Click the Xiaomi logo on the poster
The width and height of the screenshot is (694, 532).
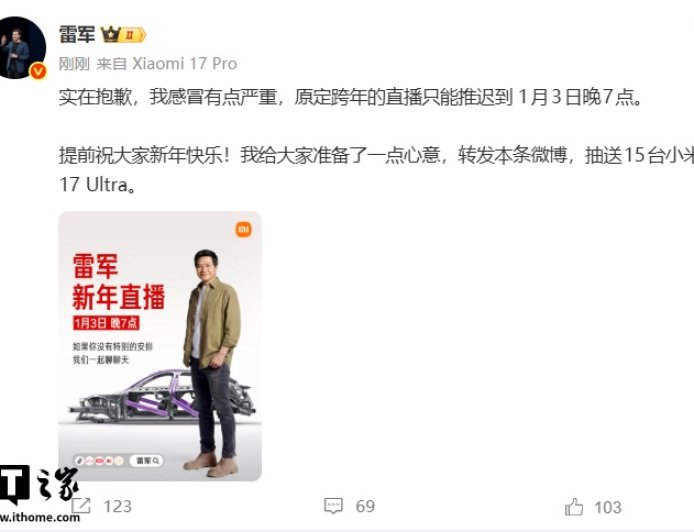click(243, 229)
